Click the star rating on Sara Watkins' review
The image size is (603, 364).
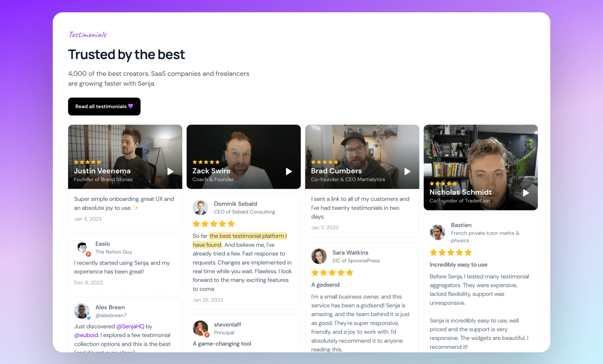(332, 273)
